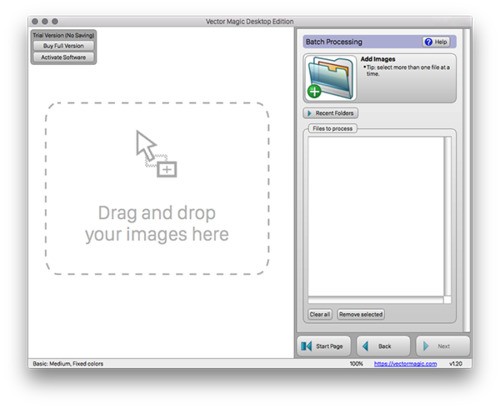This screenshot has height=408, width=500.
Task: Click inside the Files to process list
Action: (x=376, y=216)
